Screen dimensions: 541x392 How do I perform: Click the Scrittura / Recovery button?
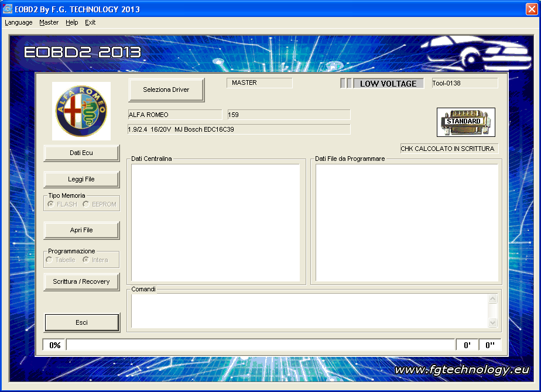81,281
